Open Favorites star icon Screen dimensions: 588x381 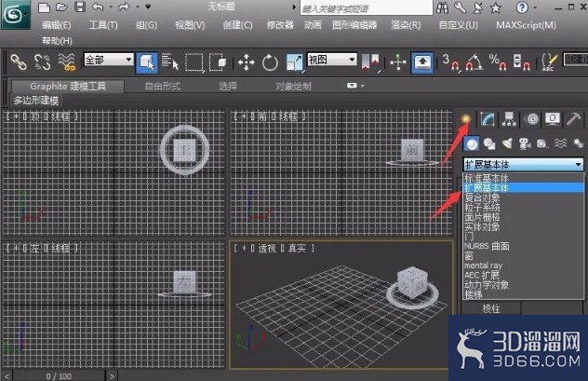pyautogui.click(x=496, y=7)
